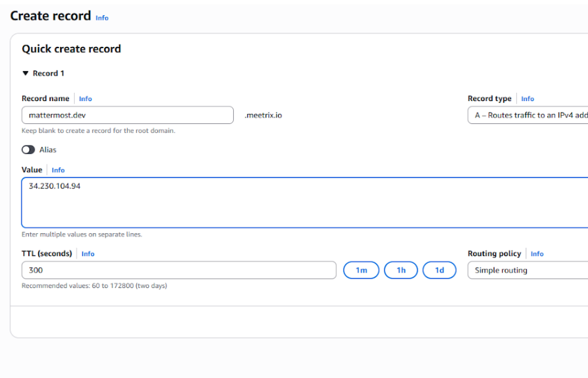Open Info link beside Value label

pyautogui.click(x=58, y=170)
